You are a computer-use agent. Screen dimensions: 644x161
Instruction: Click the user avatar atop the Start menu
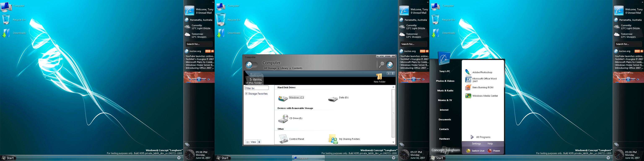click(444, 58)
